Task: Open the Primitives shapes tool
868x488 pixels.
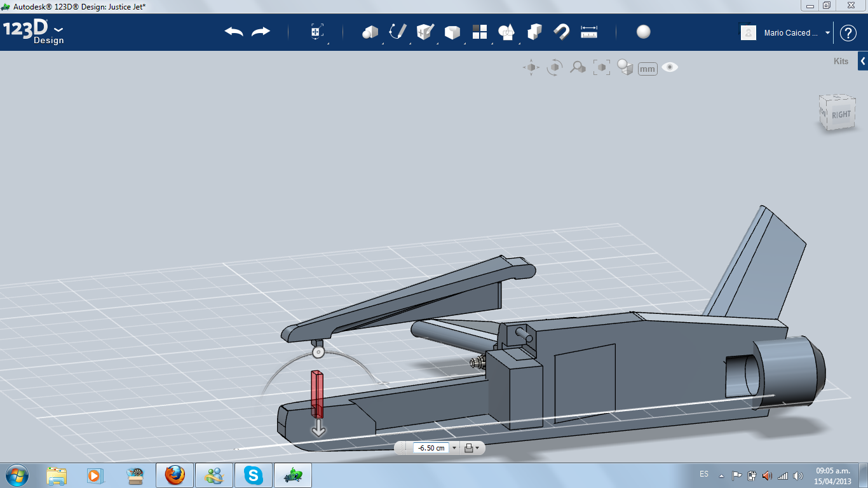Action: click(x=370, y=32)
